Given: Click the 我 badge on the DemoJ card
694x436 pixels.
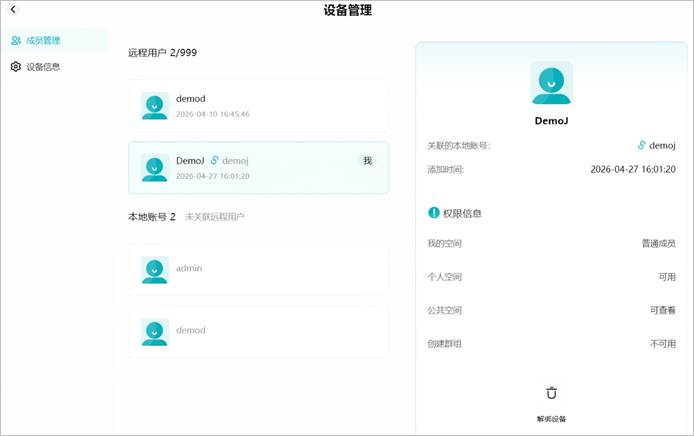Looking at the screenshot, I should tap(367, 160).
